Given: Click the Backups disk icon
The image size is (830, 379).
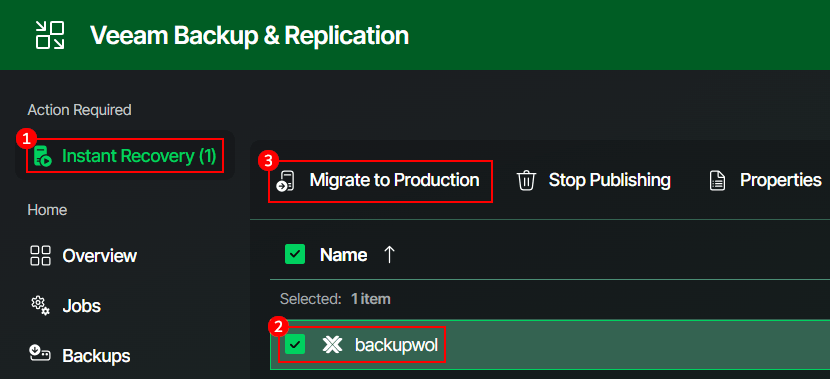Looking at the screenshot, I should coord(40,353).
